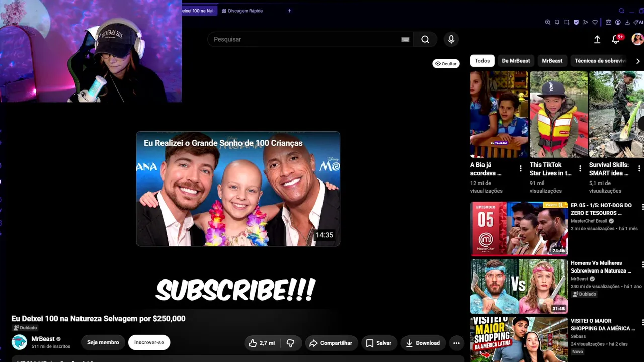This screenshot has height=362, width=644.
Task: Show more filter chips with the right chevron
Action: 638,61
